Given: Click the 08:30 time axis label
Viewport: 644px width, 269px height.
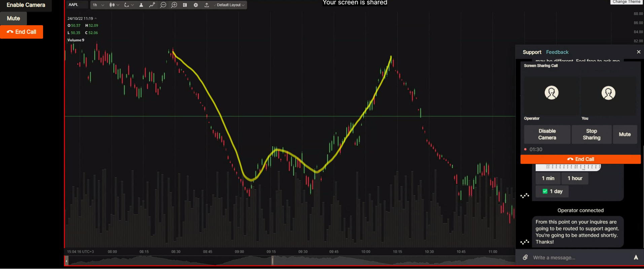Looking at the screenshot, I should [176, 252].
